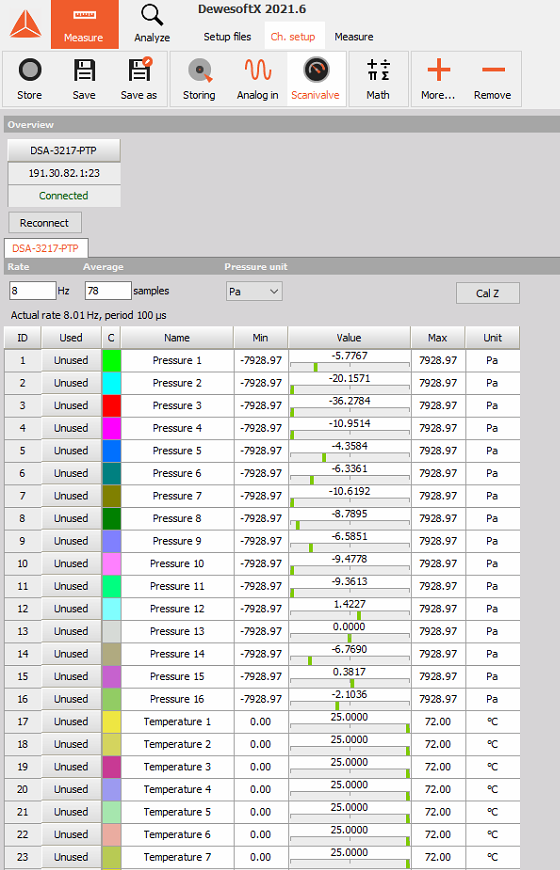Click the Unit column header

tap(492, 337)
